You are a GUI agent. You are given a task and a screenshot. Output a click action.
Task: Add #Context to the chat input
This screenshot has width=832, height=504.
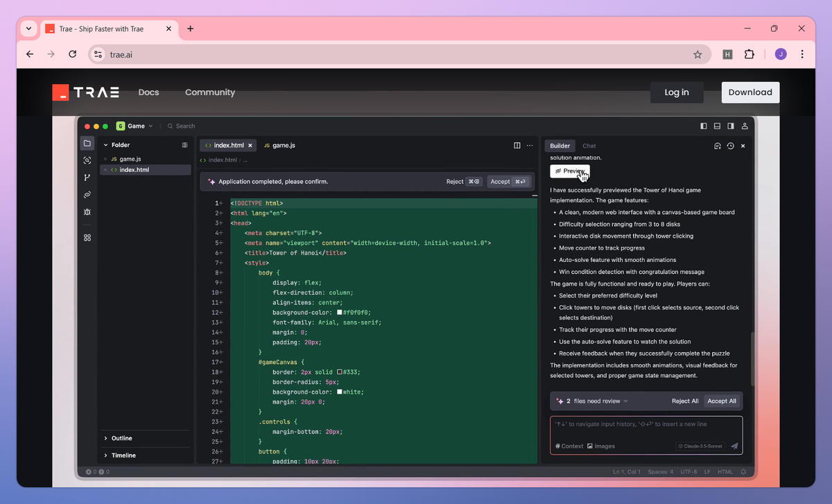[569, 446]
